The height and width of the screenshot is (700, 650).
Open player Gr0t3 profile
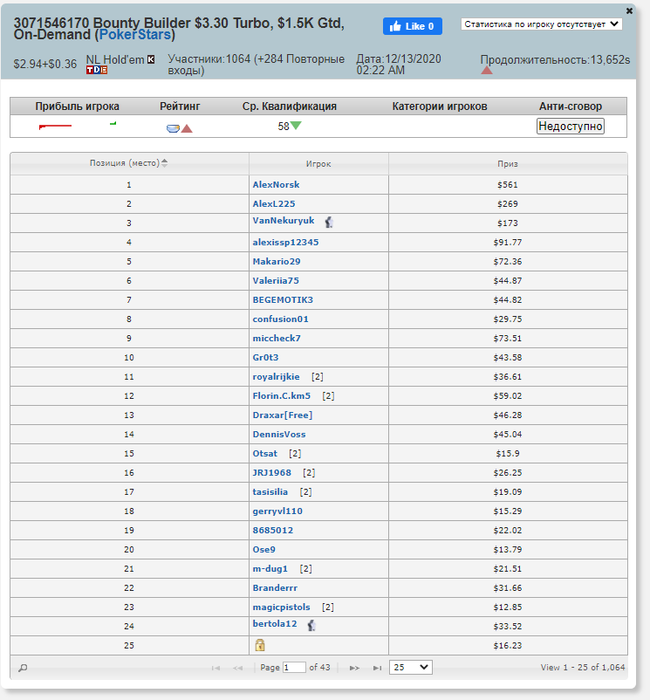(x=266, y=358)
